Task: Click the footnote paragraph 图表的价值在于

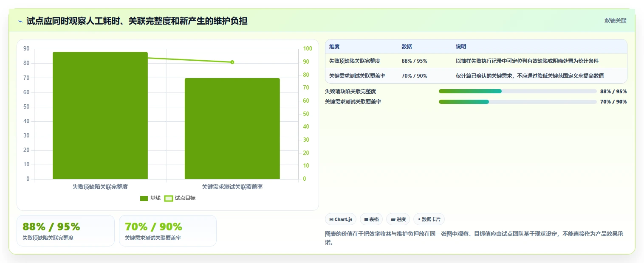Action: coord(474,238)
